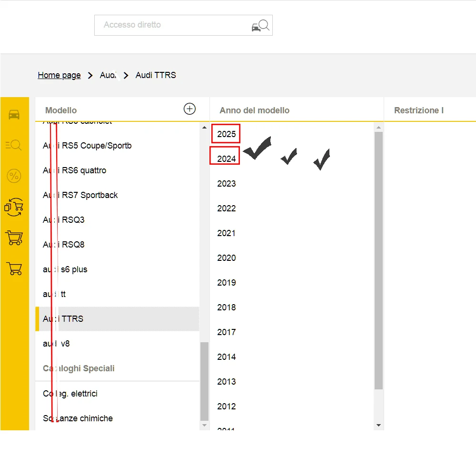
Task: Open the double-outlined shopping cart icon
Action: pos(14,238)
